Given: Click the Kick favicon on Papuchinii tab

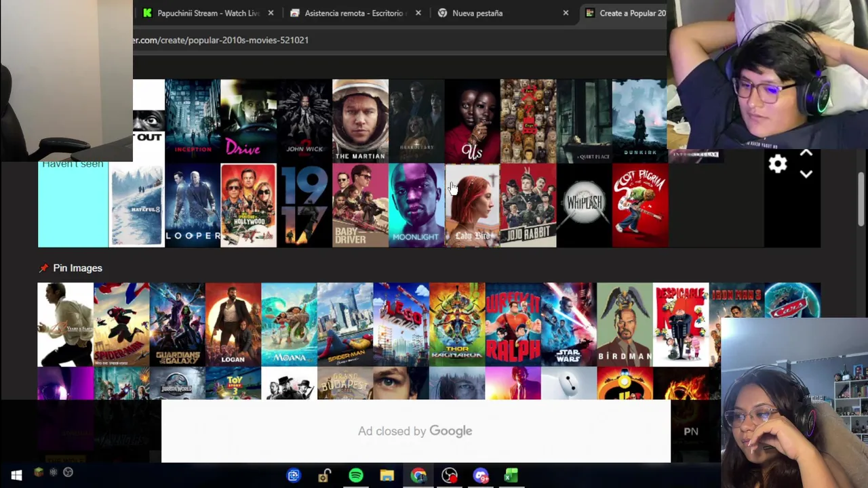Looking at the screenshot, I should pyautogui.click(x=147, y=13).
